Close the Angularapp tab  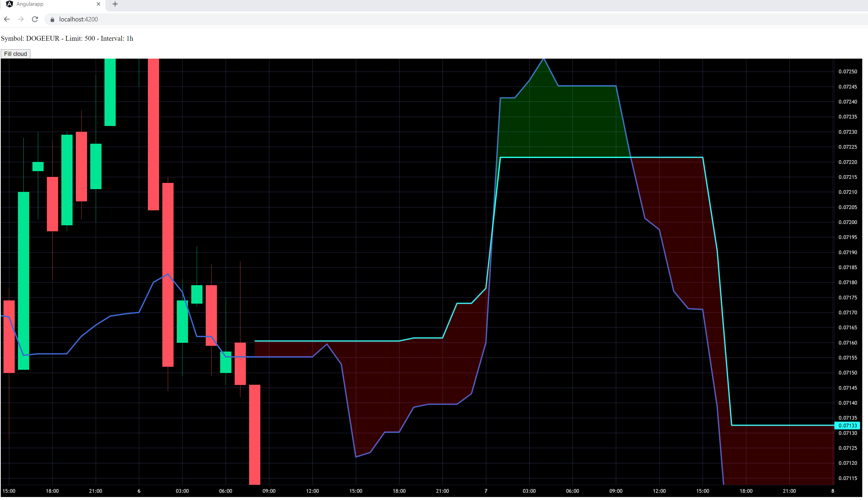98,4
